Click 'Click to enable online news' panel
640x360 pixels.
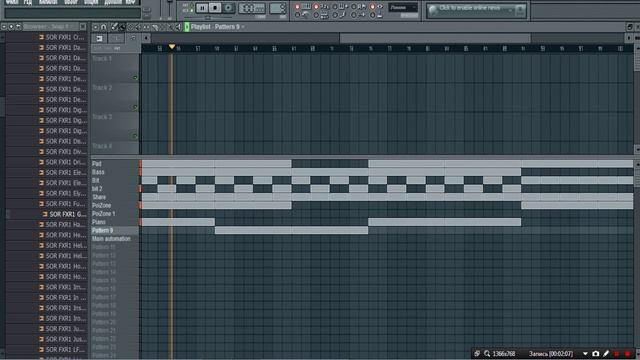coord(476,10)
